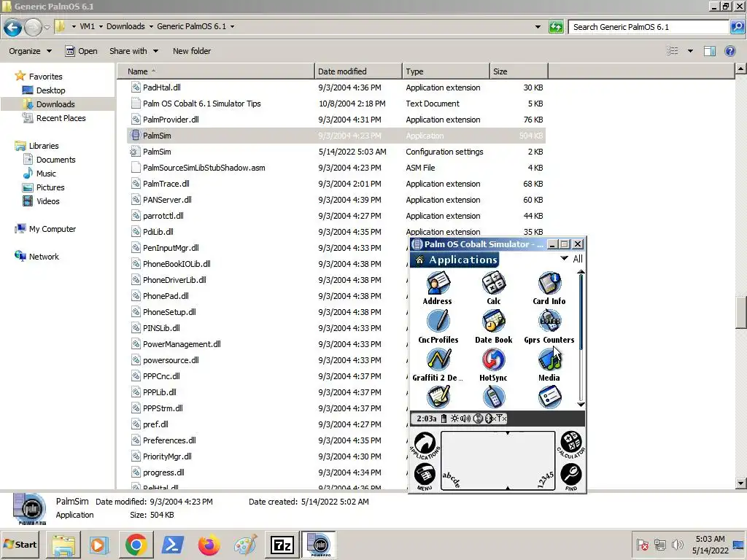Refresh the Explorer folder view
747x560 pixels.
(556, 27)
